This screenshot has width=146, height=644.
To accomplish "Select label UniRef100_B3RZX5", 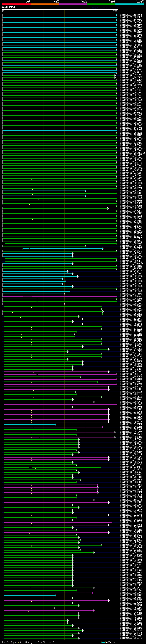I will click(131, 67).
